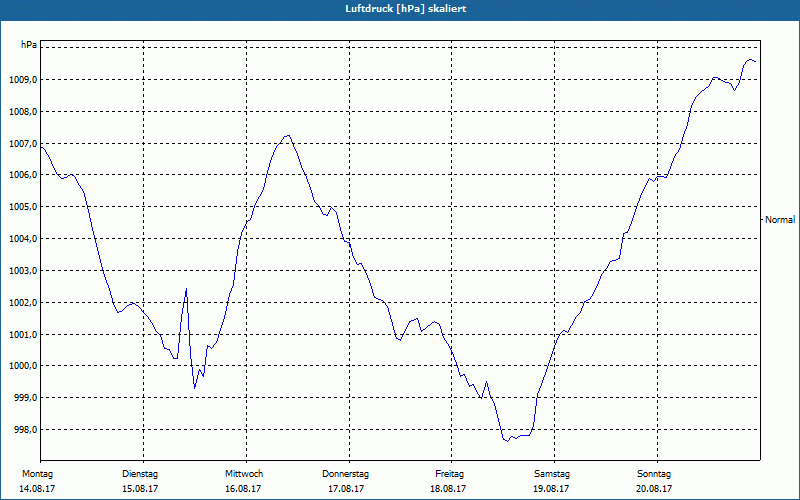Click the 'Mittwoch' day label
800x500 pixels.
coord(244,474)
